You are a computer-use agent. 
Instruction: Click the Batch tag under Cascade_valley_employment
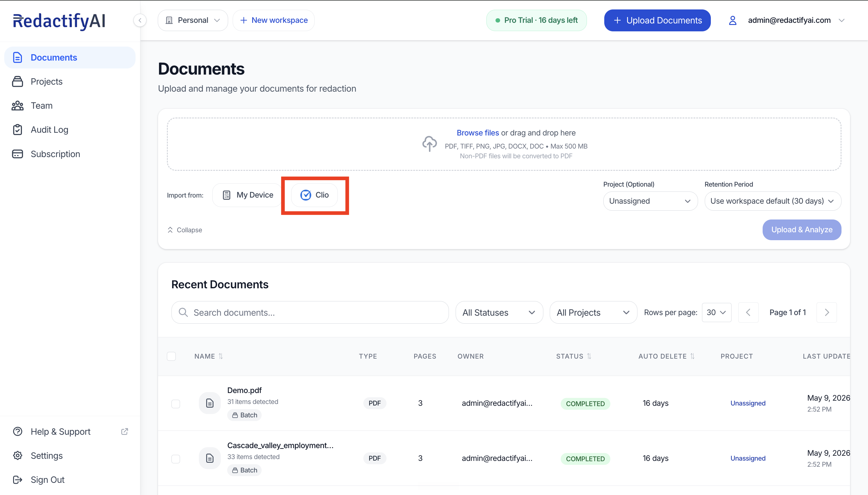[245, 470]
